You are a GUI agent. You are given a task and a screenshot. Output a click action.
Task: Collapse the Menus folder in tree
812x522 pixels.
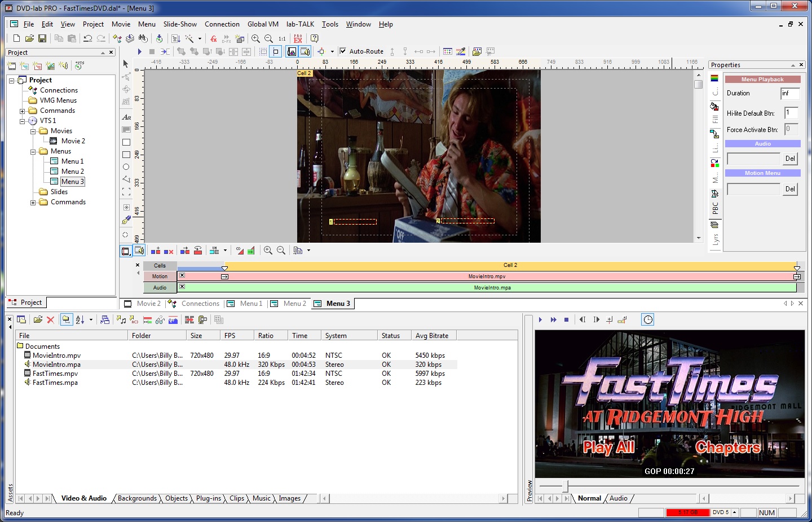pyautogui.click(x=33, y=152)
